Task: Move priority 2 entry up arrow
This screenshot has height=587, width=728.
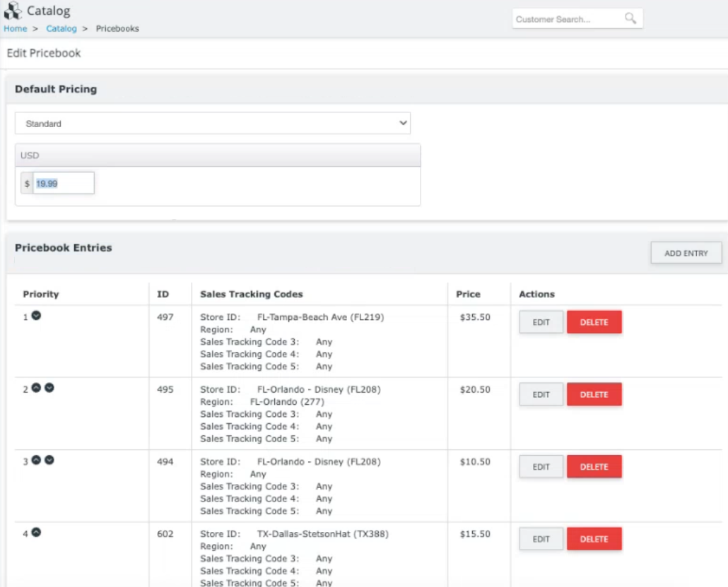Action: (36, 388)
